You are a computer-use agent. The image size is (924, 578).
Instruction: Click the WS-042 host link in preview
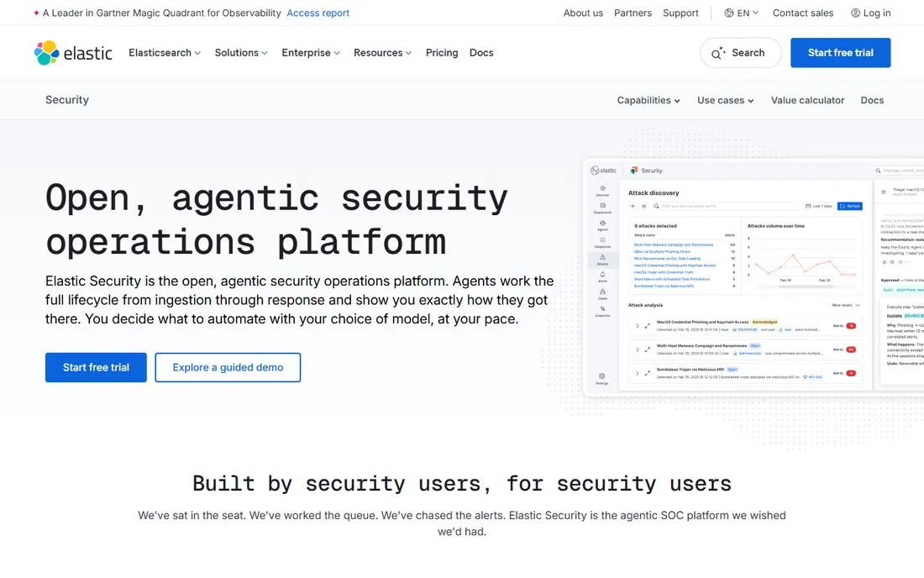click(x=816, y=377)
